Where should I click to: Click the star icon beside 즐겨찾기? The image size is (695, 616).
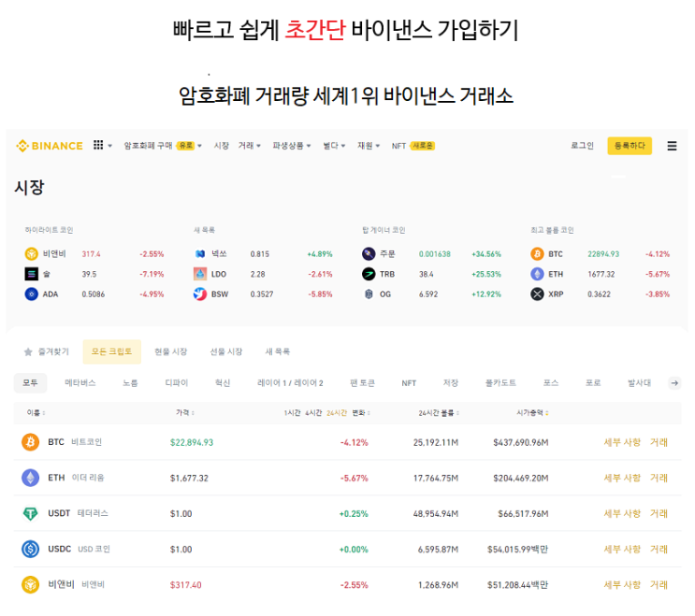coord(28,352)
